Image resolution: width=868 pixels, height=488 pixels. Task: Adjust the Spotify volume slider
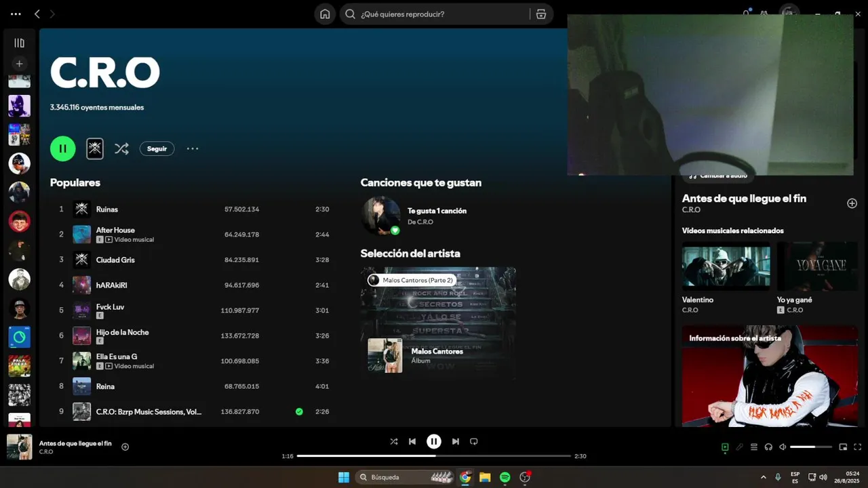click(x=811, y=447)
